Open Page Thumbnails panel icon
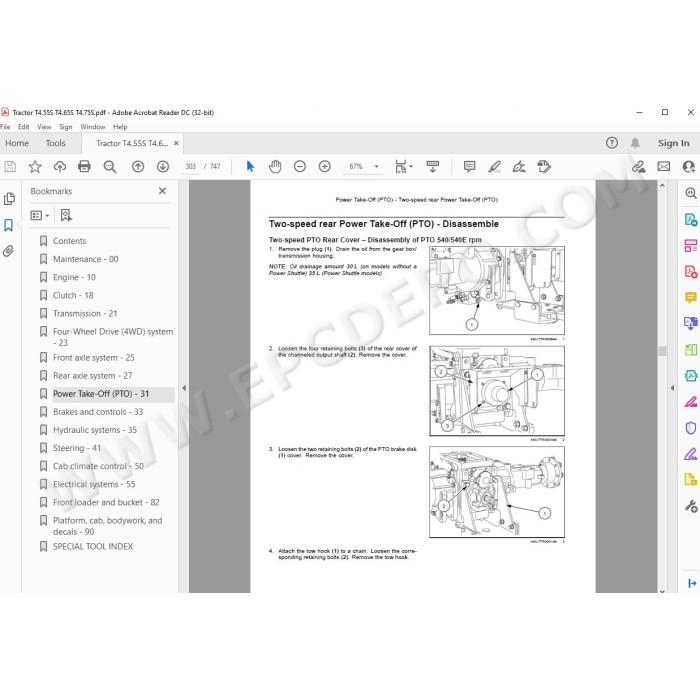 click(8, 199)
